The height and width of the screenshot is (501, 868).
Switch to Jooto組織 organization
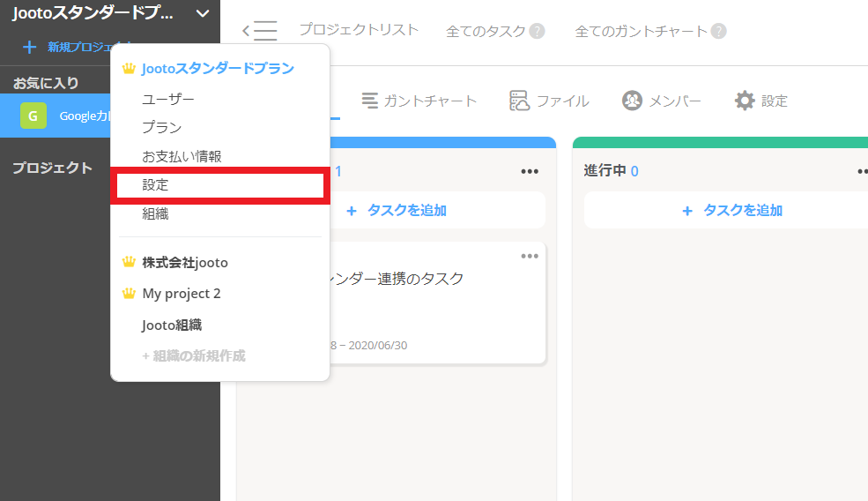pyautogui.click(x=172, y=325)
